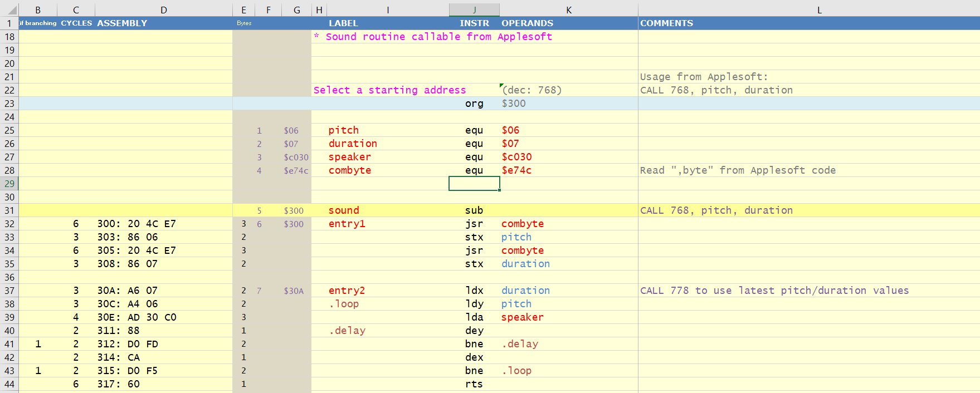
Task: Click the 'entry2' label cell
Action: [x=347, y=291]
